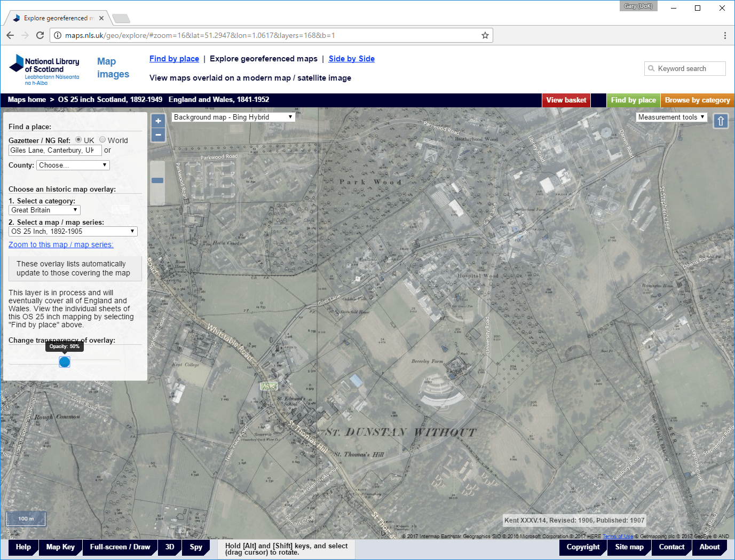735x560 pixels.
Task: Close the Explore georeferenced maps tab
Action: [x=101, y=18]
